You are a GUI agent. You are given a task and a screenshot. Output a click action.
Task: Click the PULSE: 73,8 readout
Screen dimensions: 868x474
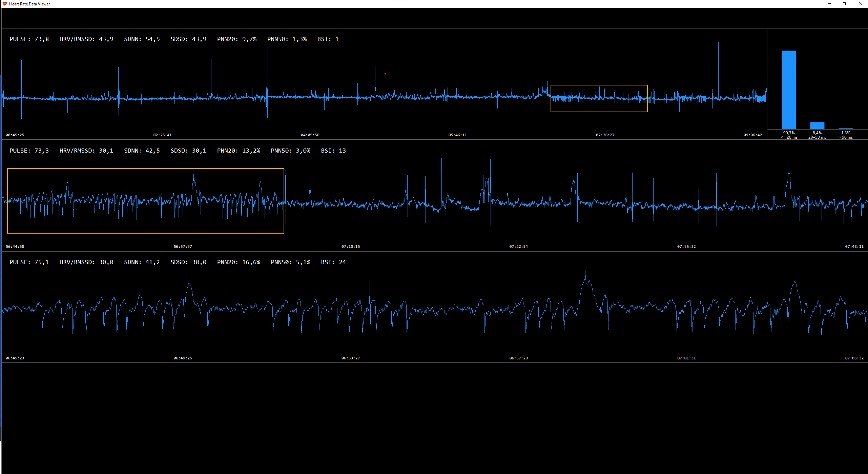29,39
